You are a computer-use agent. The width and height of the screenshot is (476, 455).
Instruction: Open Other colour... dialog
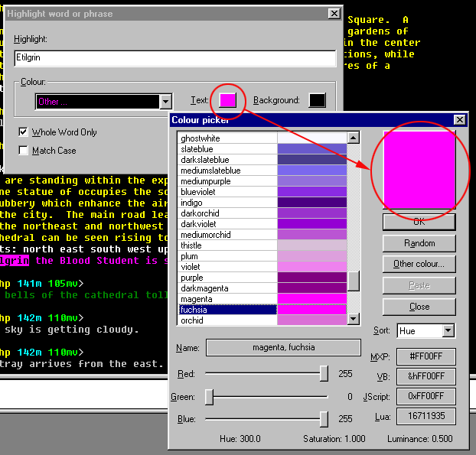click(x=419, y=264)
